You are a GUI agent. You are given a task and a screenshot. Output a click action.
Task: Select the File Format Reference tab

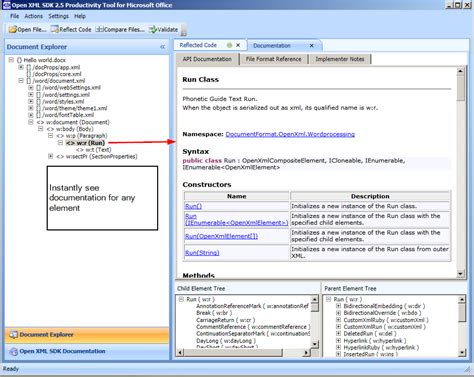pyautogui.click(x=273, y=59)
